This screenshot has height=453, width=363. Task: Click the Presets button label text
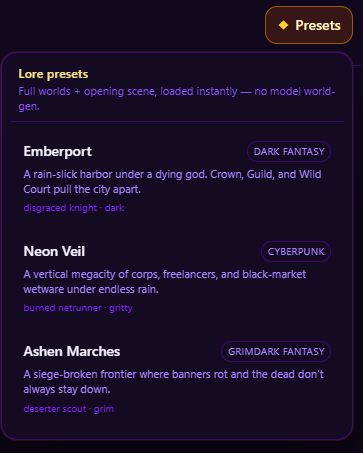coord(318,25)
